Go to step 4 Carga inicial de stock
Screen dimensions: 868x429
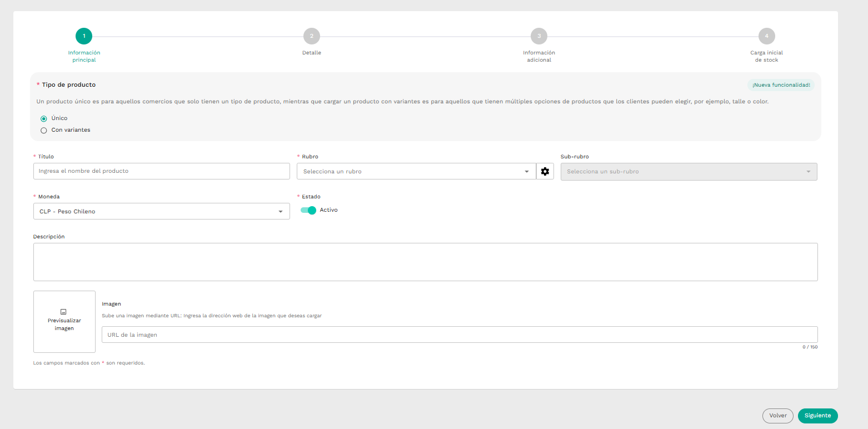point(767,36)
